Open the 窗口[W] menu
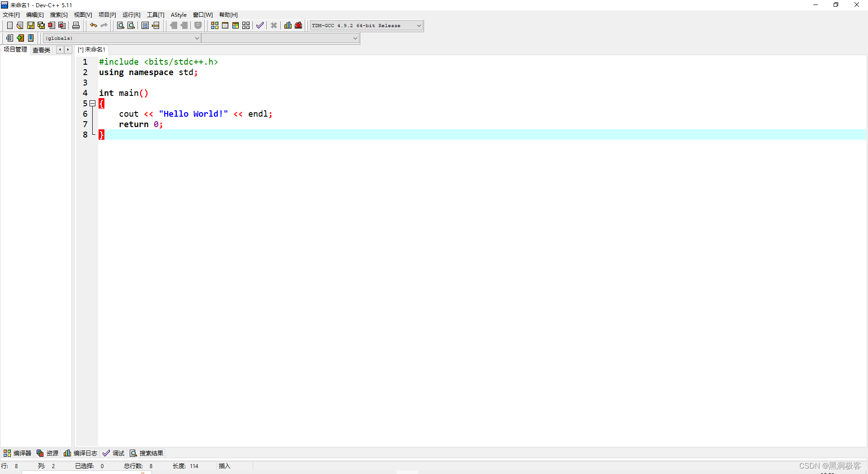This screenshot has width=868, height=474. (203, 15)
